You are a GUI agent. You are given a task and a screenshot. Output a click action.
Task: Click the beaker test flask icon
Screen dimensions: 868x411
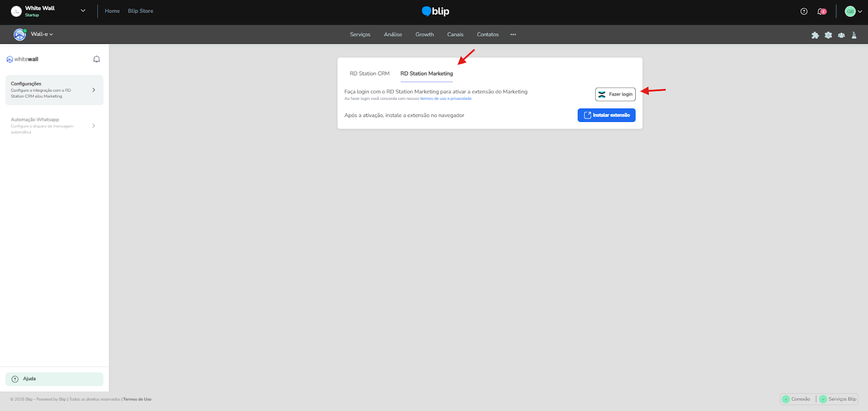coord(854,35)
